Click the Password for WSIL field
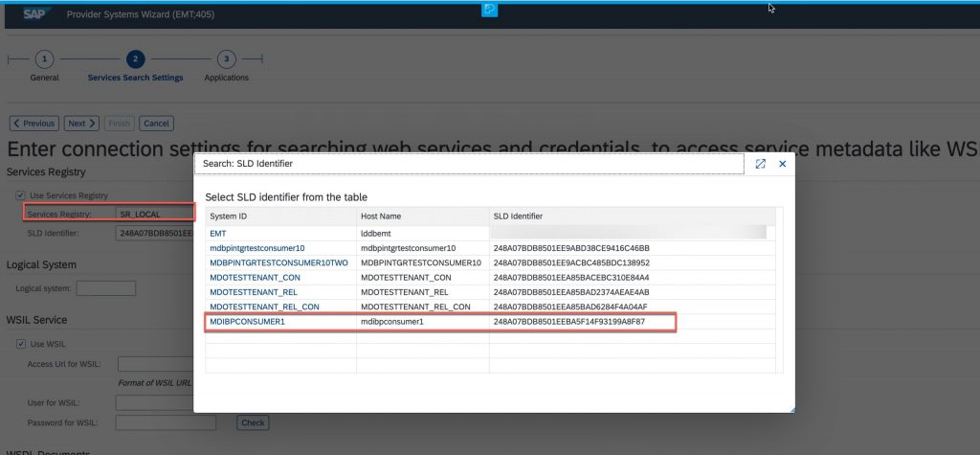The image size is (980, 455). pyautogui.click(x=166, y=422)
